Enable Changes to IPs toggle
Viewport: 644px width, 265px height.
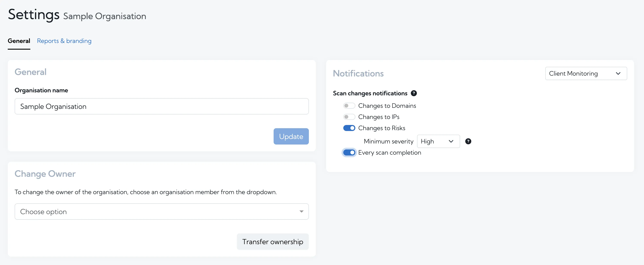click(x=349, y=117)
